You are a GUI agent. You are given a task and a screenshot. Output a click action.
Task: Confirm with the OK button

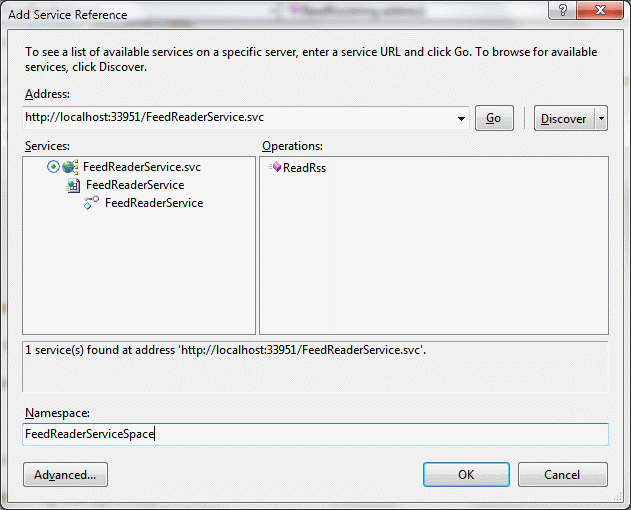(x=466, y=475)
